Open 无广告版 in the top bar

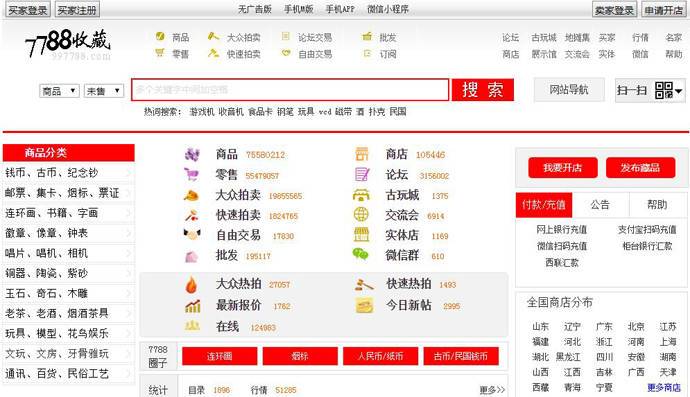click(255, 9)
